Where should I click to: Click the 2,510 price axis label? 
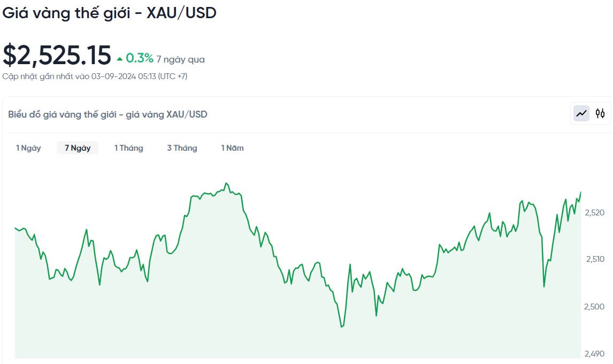594,259
